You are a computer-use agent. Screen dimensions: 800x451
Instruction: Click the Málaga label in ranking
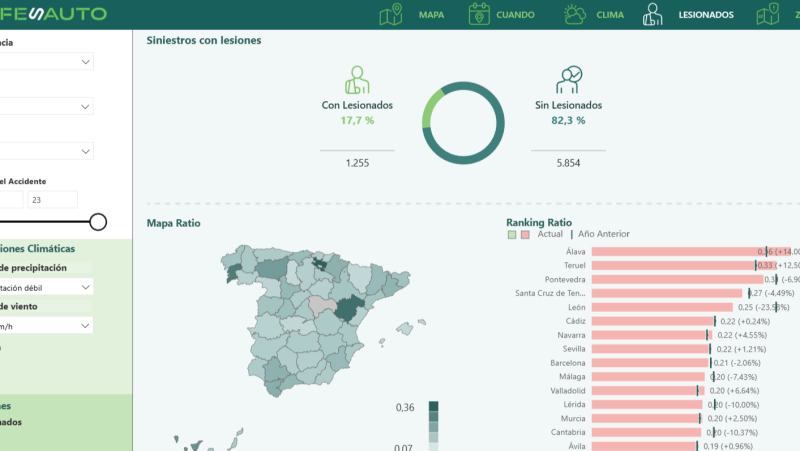[572, 377]
